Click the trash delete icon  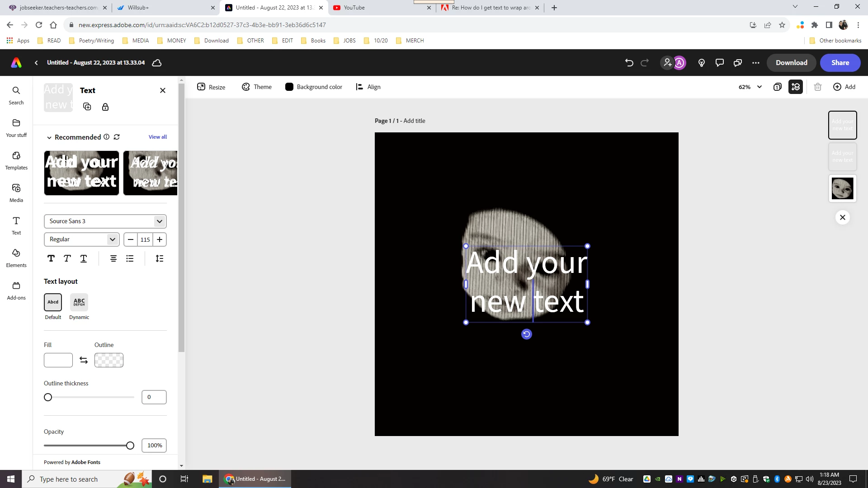coord(817,87)
